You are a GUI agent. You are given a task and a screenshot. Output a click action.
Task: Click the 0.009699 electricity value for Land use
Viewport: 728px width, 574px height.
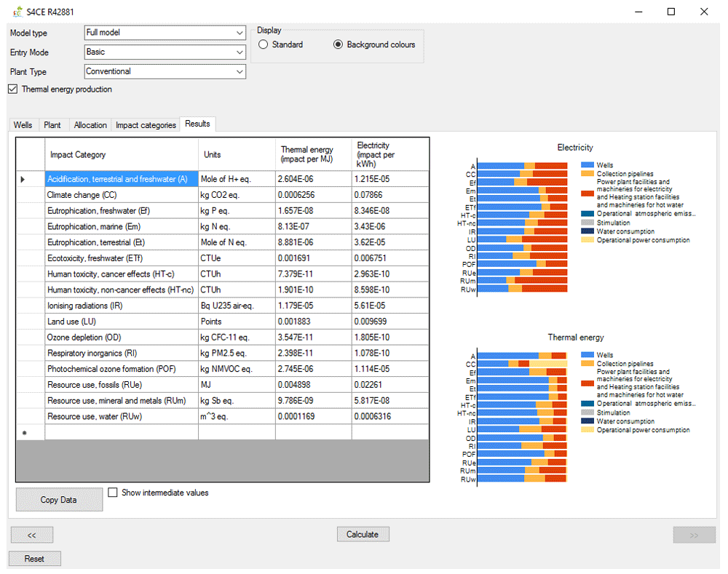390,321
